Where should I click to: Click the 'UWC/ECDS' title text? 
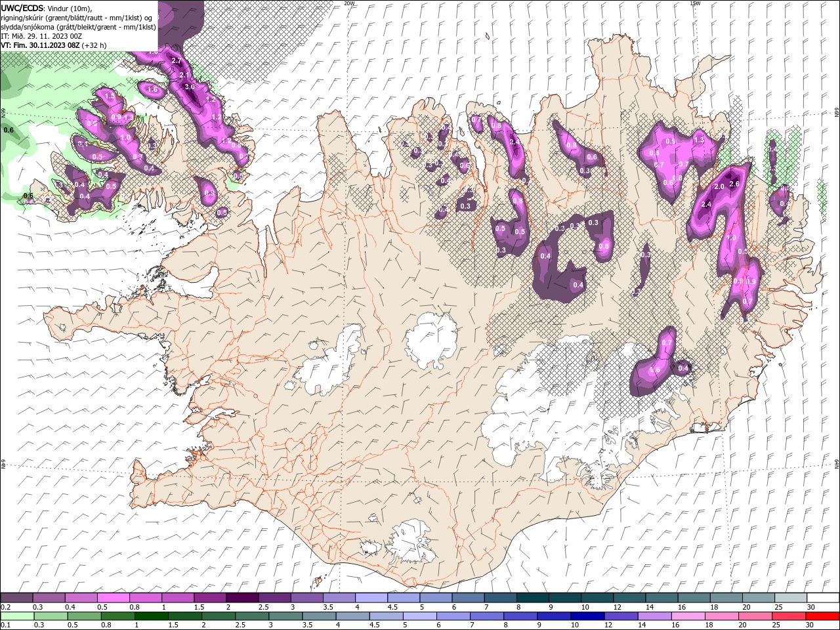(x=22, y=7)
